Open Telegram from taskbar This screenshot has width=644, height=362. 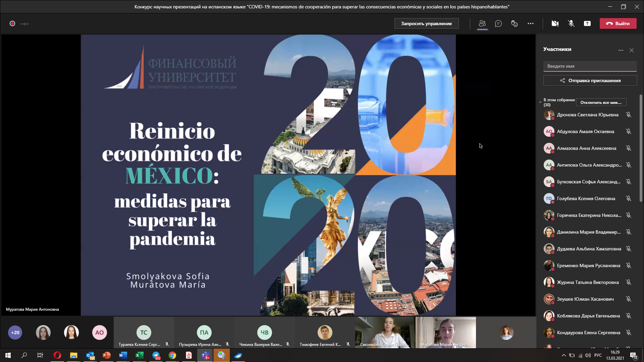156,355
